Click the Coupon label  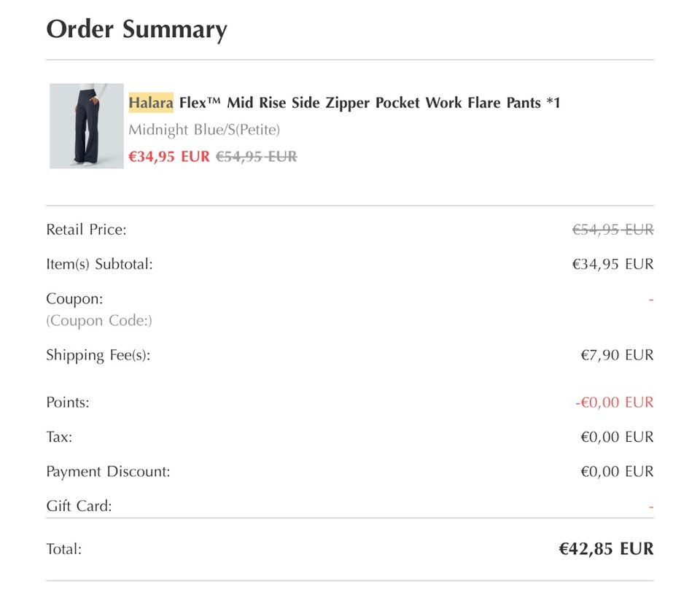click(x=74, y=299)
